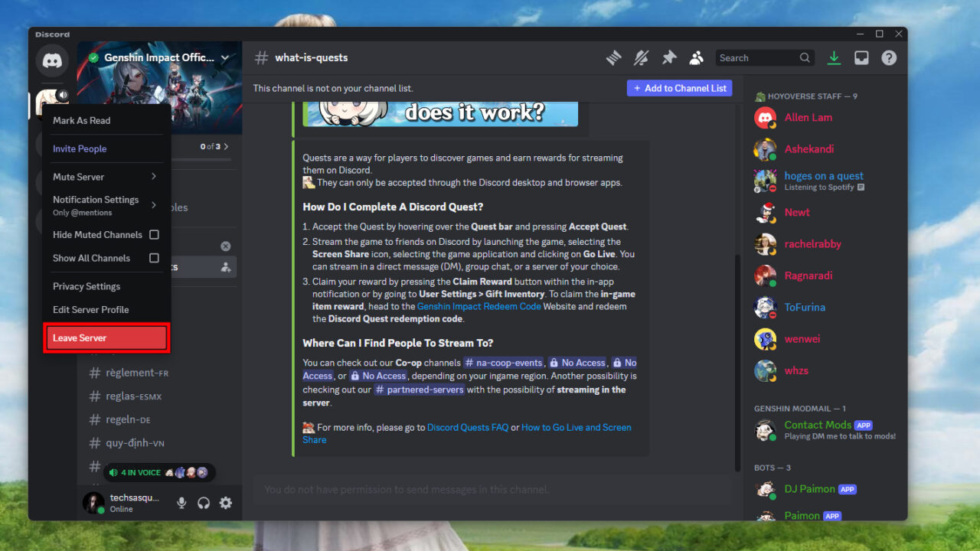980x551 pixels.
Task: Open the Threads icon in the toolbar
Action: [x=613, y=57]
